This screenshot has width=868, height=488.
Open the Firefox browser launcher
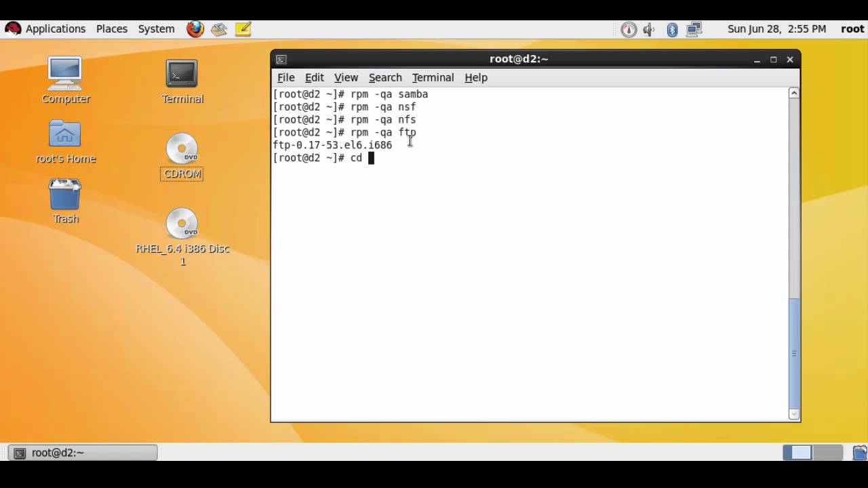point(195,28)
